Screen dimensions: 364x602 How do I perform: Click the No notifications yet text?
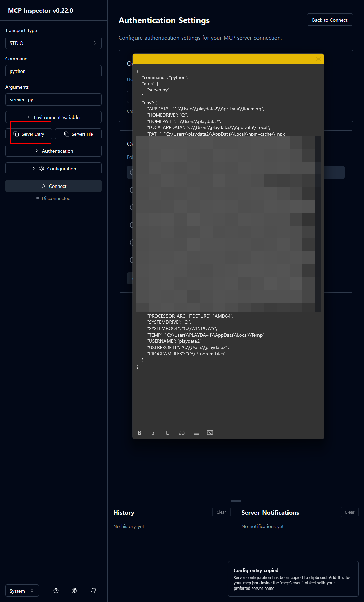(x=263, y=526)
